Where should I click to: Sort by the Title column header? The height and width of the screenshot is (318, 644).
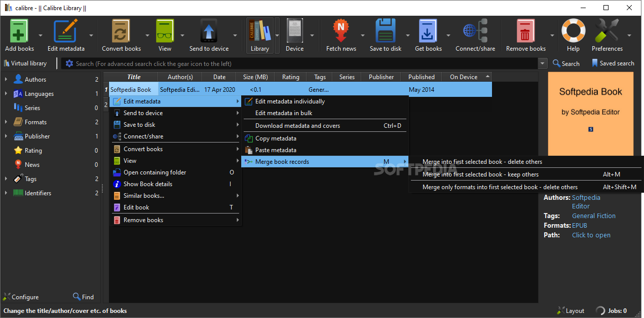click(134, 77)
